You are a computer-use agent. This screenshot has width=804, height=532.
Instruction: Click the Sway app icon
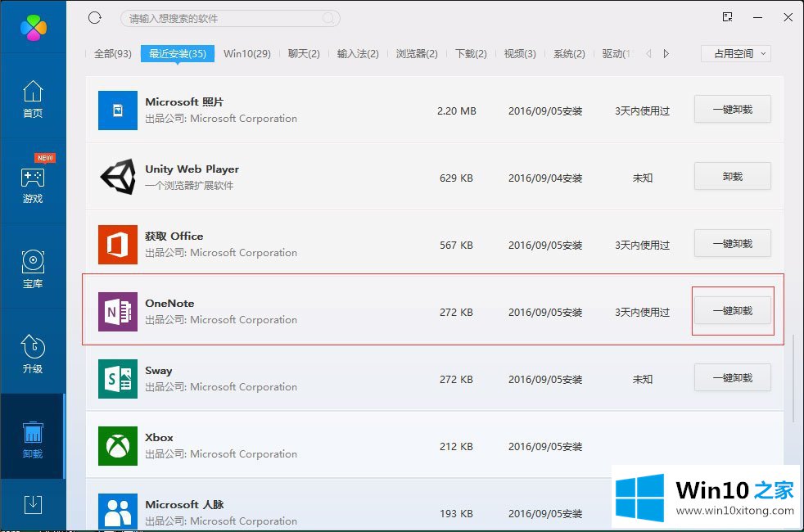coord(118,379)
